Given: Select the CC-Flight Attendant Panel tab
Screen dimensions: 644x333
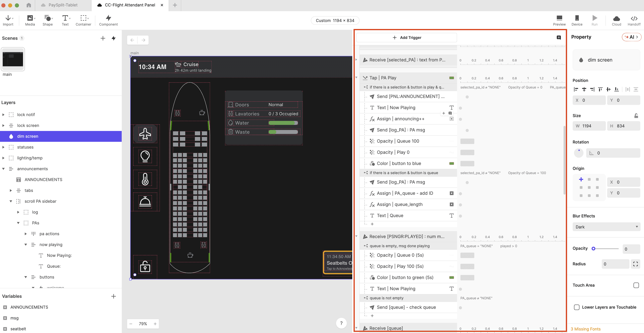Looking at the screenshot, I should 130,5.
